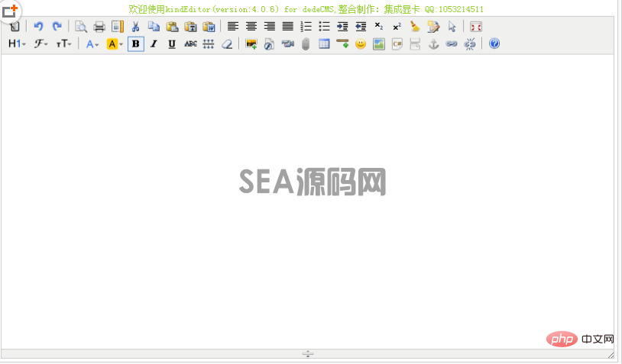Insert a page break
This screenshot has width=622, height=364.
[x=415, y=44]
